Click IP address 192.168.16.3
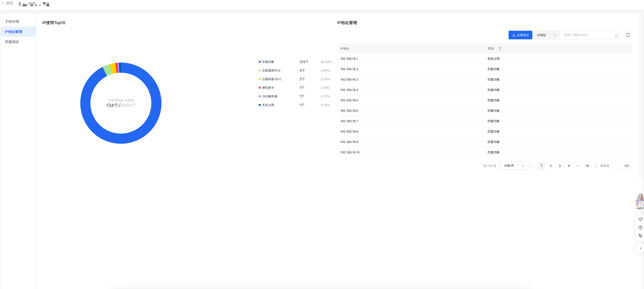 (x=349, y=80)
